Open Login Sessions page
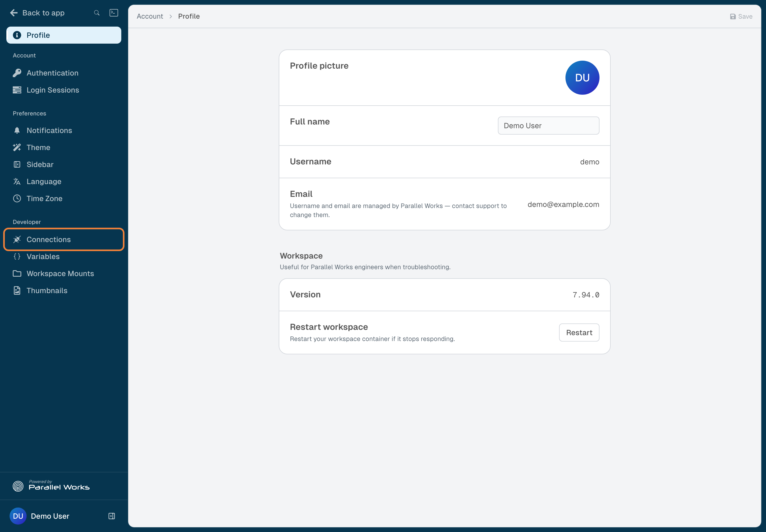 (64, 90)
